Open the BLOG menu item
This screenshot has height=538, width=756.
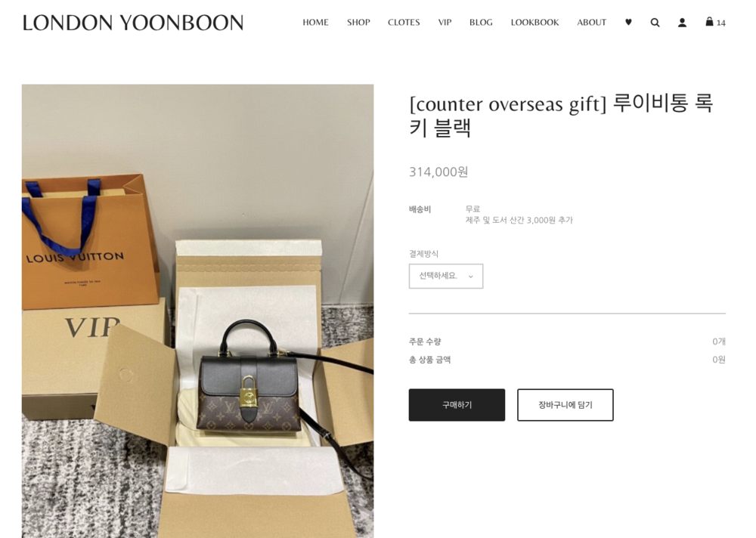click(481, 22)
